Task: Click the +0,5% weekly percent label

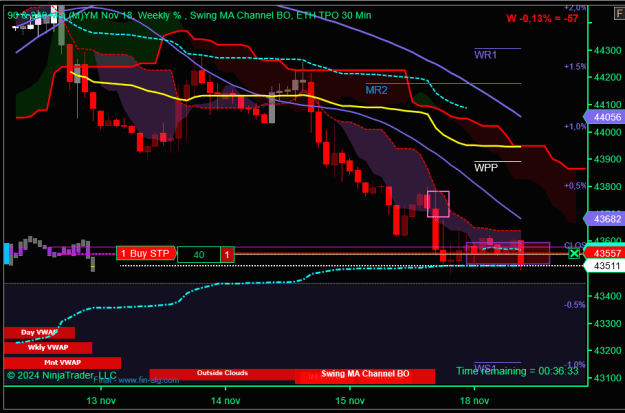Action: pos(575,186)
